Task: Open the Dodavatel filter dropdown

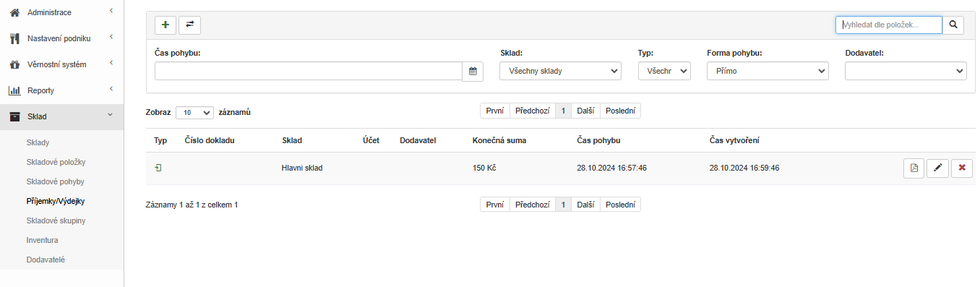Action: [x=906, y=71]
